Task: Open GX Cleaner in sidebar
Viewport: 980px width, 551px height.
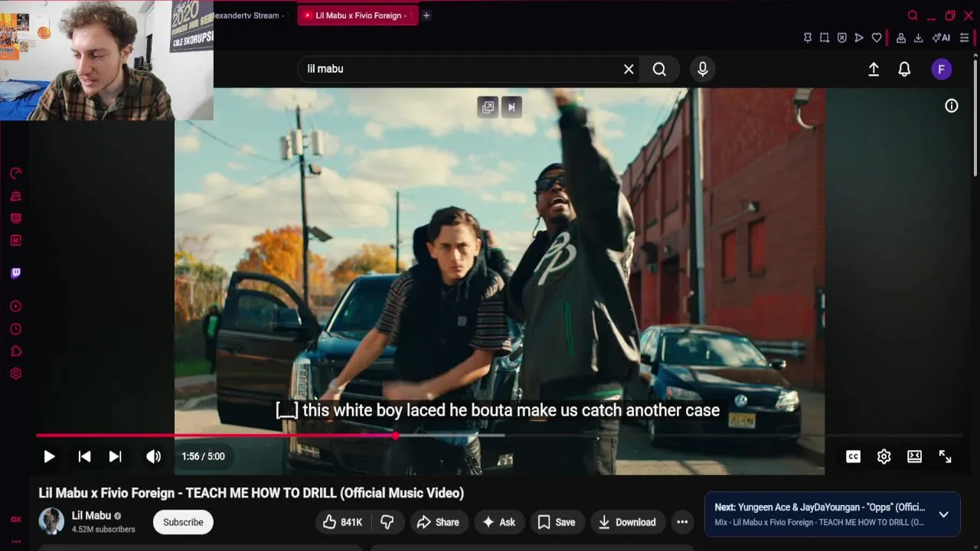Action: [15, 196]
